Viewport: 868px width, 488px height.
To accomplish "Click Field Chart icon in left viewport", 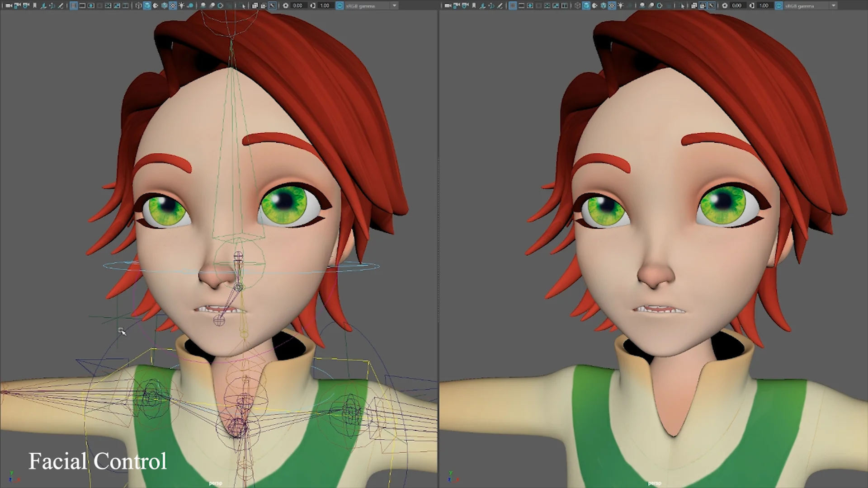I will click(108, 5).
